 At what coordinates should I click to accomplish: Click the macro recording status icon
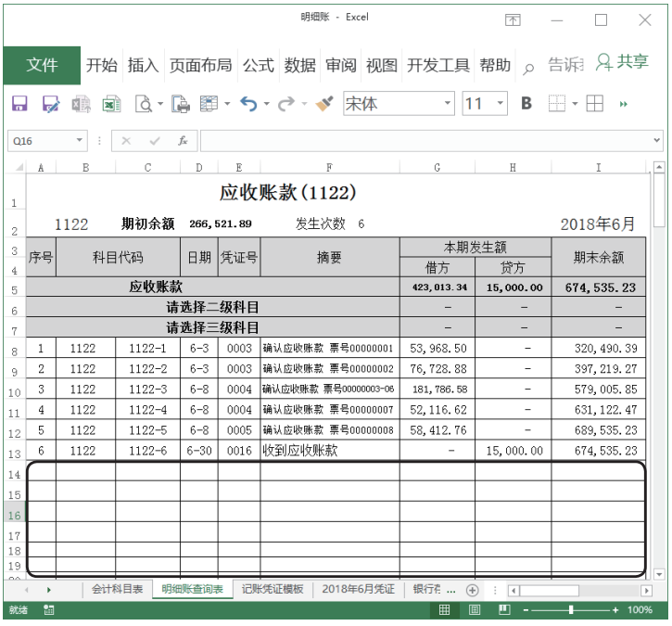pyautogui.click(x=48, y=609)
